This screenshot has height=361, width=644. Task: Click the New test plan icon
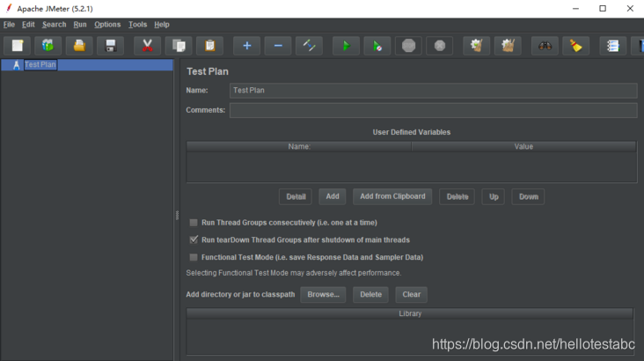(x=18, y=46)
